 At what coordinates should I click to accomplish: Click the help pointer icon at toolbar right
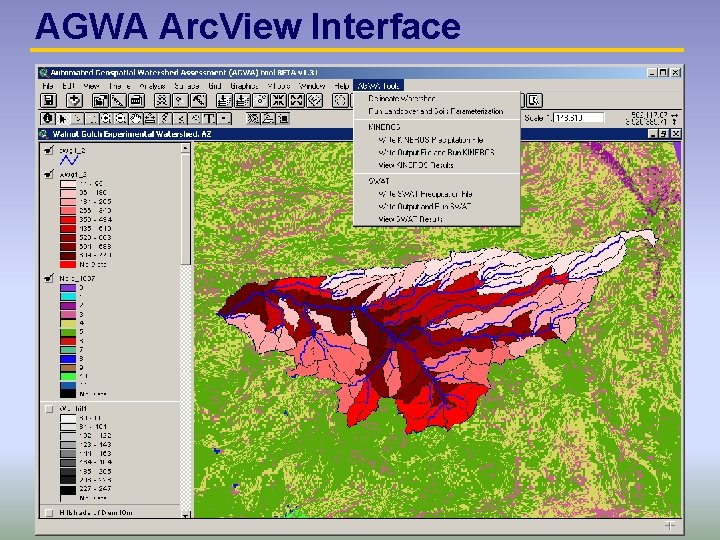(x=534, y=100)
